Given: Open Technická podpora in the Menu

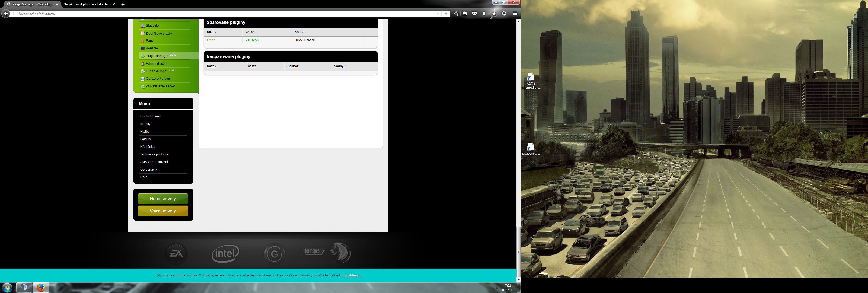Looking at the screenshot, I should 154,154.
